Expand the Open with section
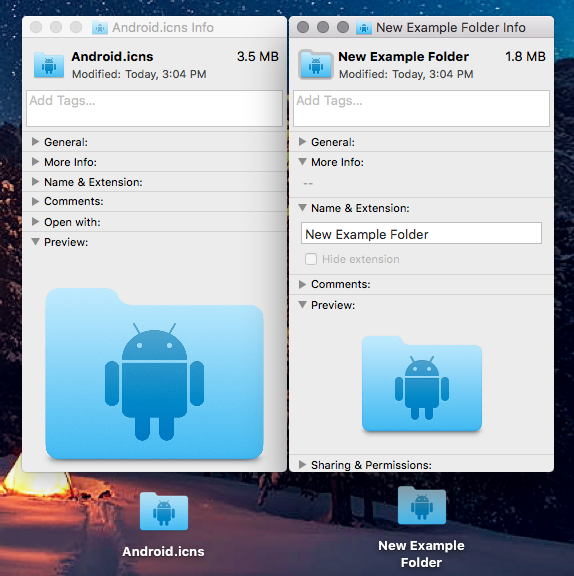Image resolution: width=574 pixels, height=576 pixels. point(35,222)
